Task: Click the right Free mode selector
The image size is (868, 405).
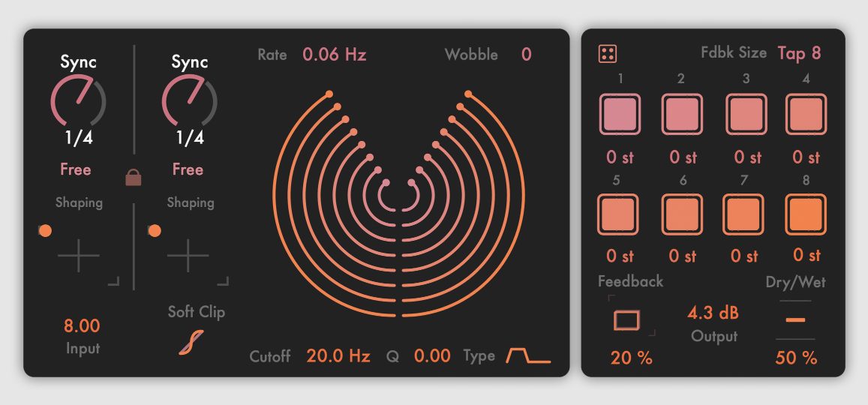Action: [188, 169]
